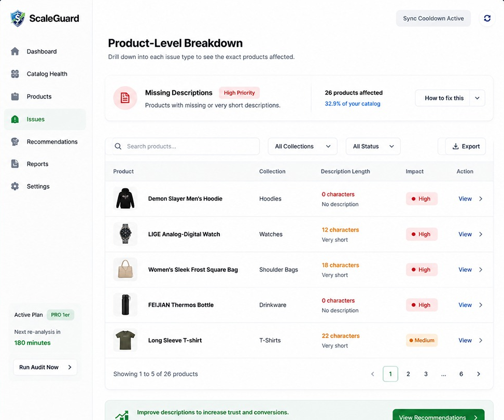Open the Recommendations menu item
Screen dimensions: 504x420
45,142
